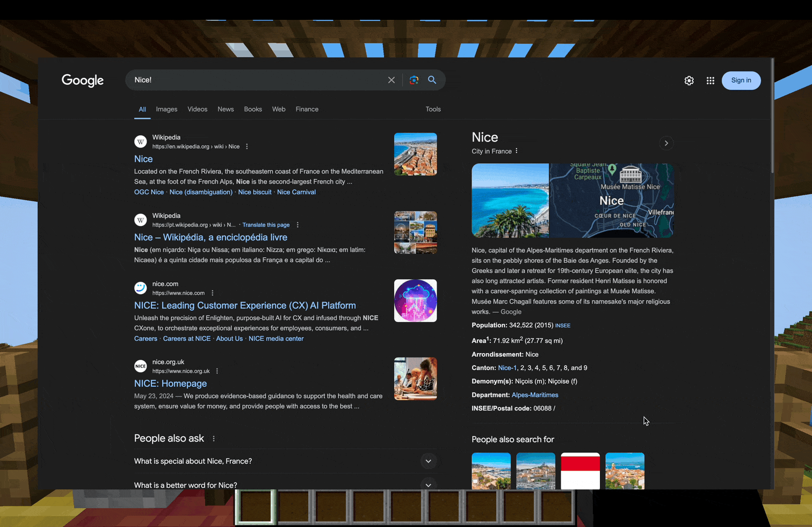This screenshot has width=812, height=527.
Task: Click the arrow next to Nice panel title
Action: click(666, 143)
